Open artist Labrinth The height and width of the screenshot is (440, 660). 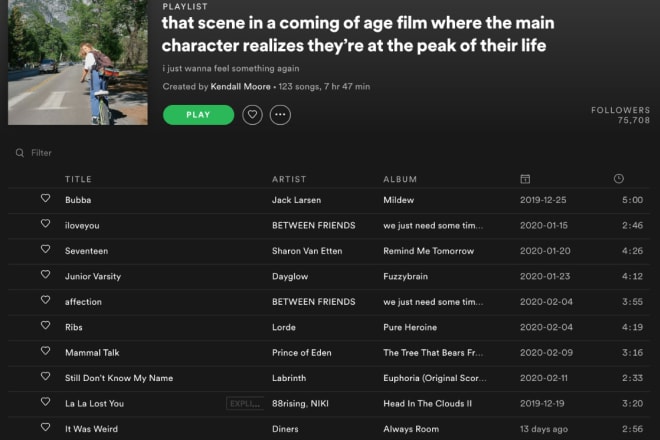[x=289, y=378]
